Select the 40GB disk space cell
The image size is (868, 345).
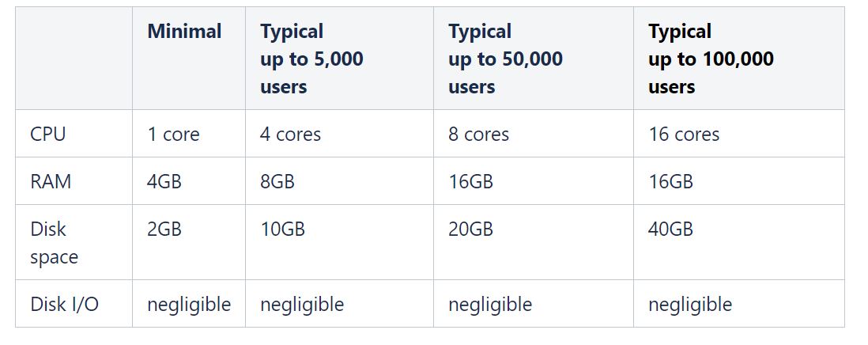[x=670, y=229]
